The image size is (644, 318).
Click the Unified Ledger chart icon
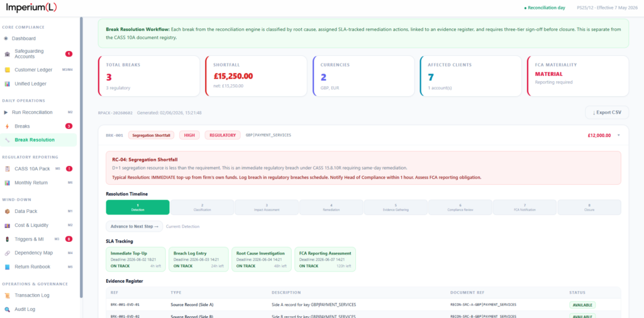pos(7,84)
